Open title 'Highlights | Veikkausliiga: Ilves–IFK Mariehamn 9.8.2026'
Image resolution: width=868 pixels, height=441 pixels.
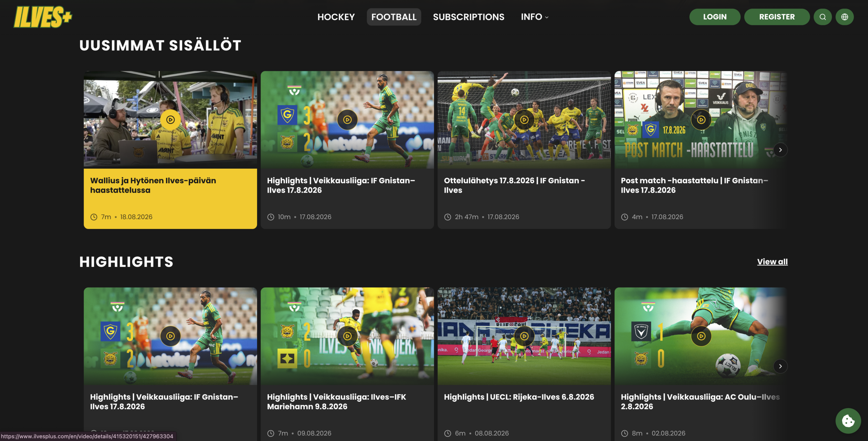[x=336, y=402]
